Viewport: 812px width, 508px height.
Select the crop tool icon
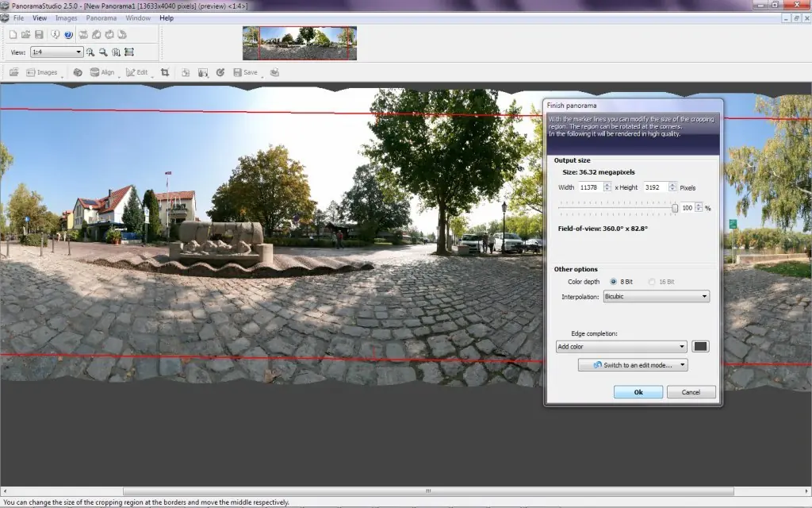[x=165, y=72]
